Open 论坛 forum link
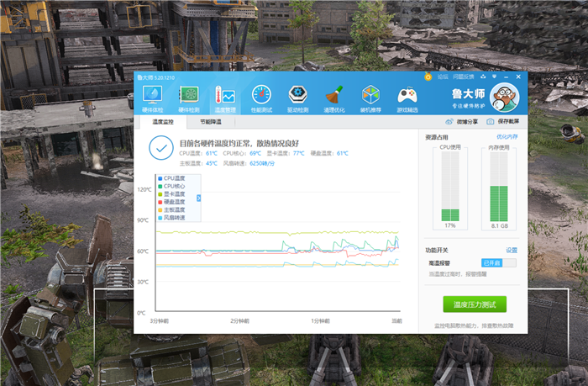This screenshot has height=386, width=588. tap(443, 77)
